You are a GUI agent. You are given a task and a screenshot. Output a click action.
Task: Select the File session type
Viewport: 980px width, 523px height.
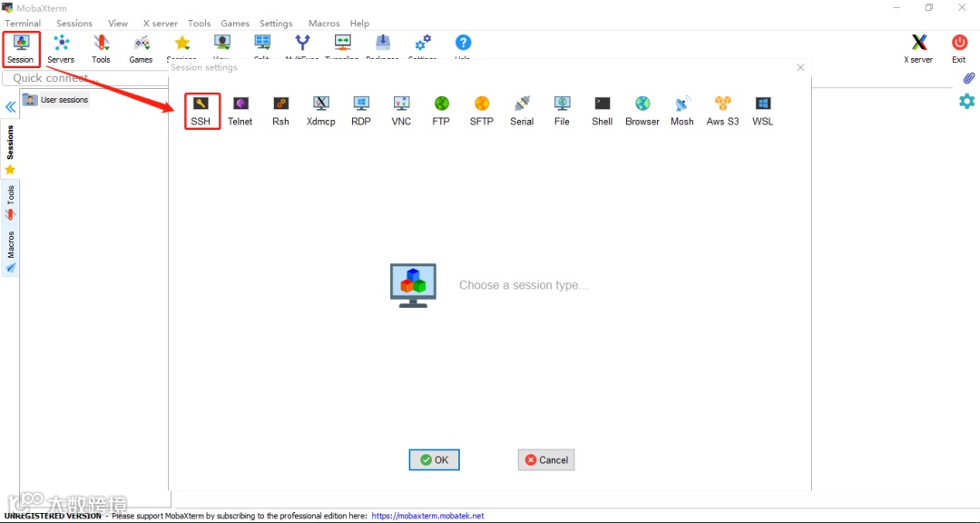562,111
